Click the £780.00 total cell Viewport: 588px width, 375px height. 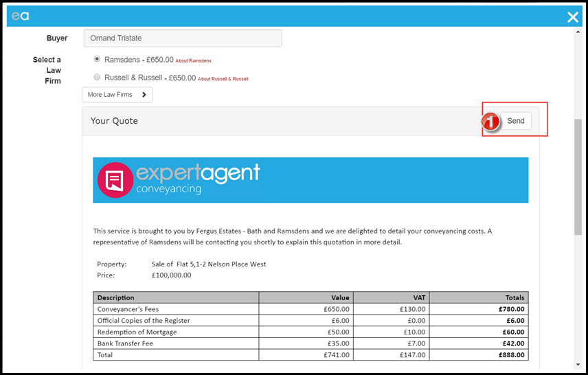479,309
